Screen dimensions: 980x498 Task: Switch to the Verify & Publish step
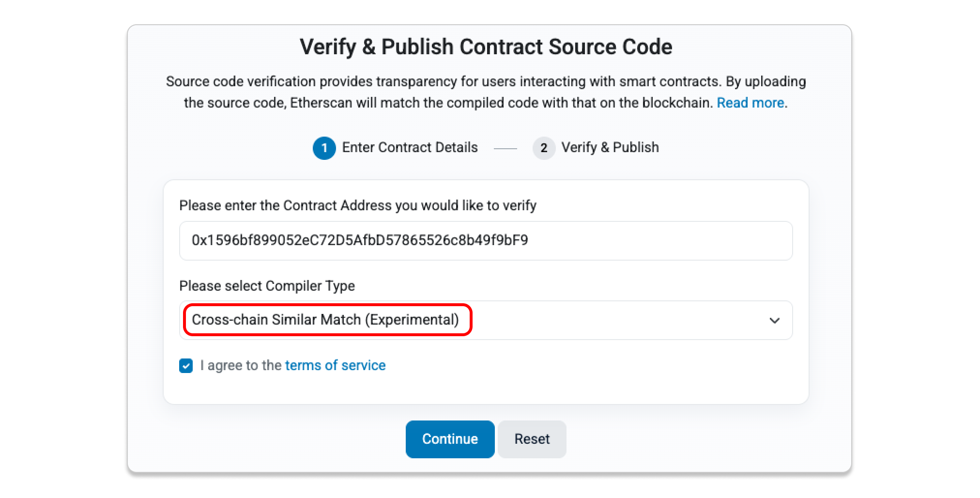610,147
